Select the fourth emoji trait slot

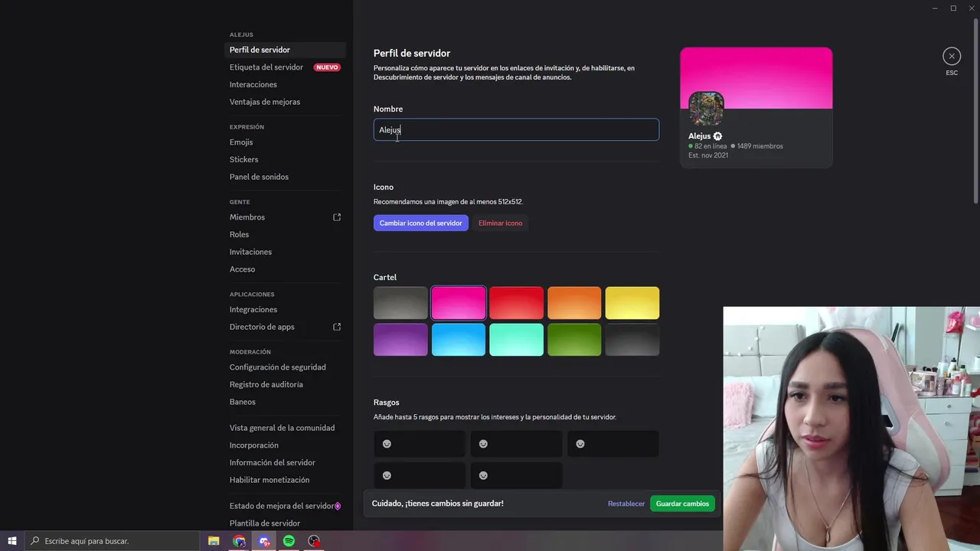point(420,475)
